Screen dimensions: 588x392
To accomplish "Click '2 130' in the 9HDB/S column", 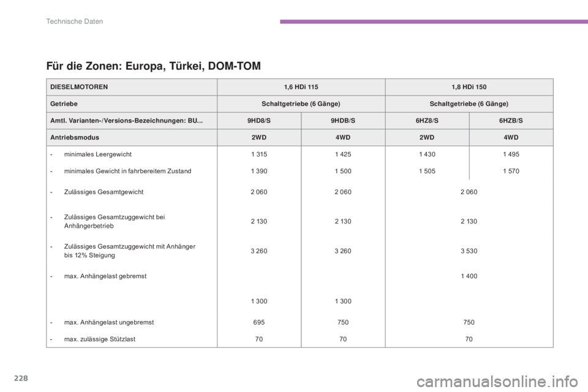I will pos(343,221).
